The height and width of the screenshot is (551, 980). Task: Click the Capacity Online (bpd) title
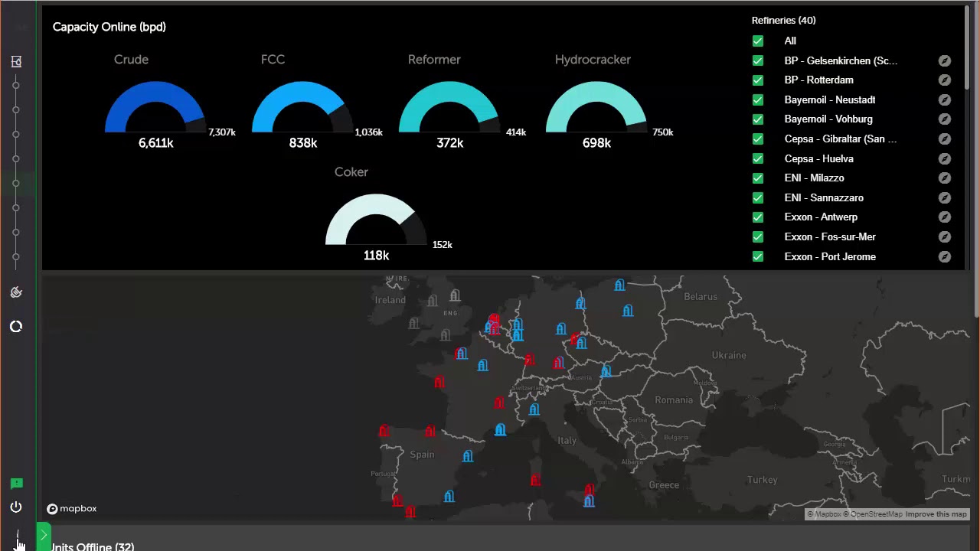109,27
